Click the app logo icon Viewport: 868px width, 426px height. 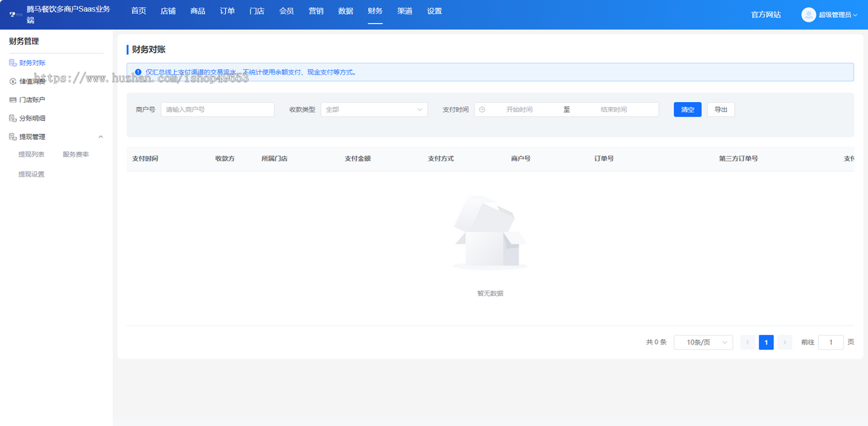14,14
